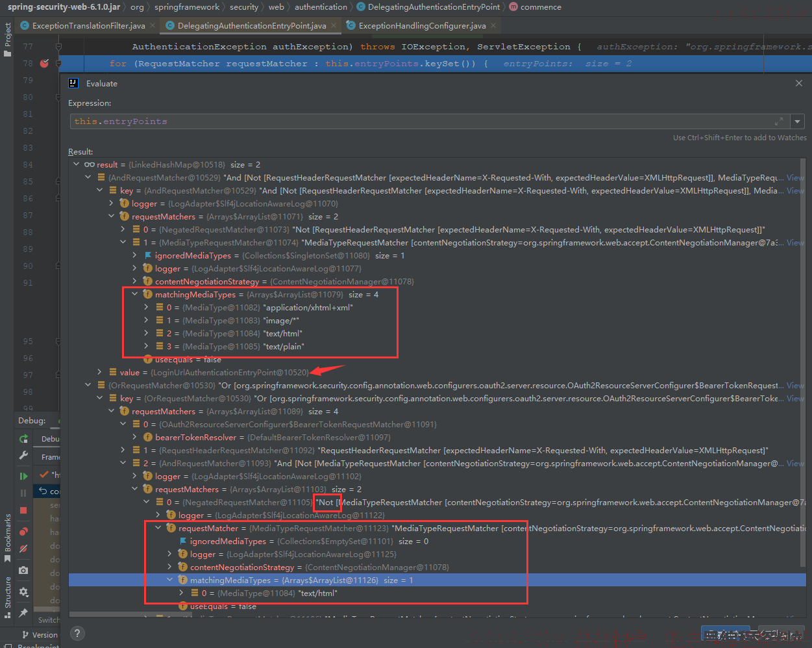This screenshot has width=812, height=648.
Task: Click the Expression input field
Action: [428, 121]
